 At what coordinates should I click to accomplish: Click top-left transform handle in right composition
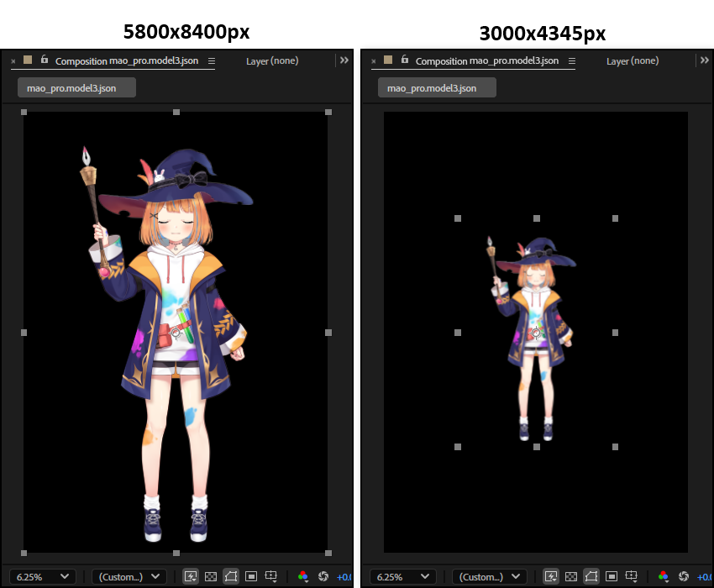(x=458, y=218)
